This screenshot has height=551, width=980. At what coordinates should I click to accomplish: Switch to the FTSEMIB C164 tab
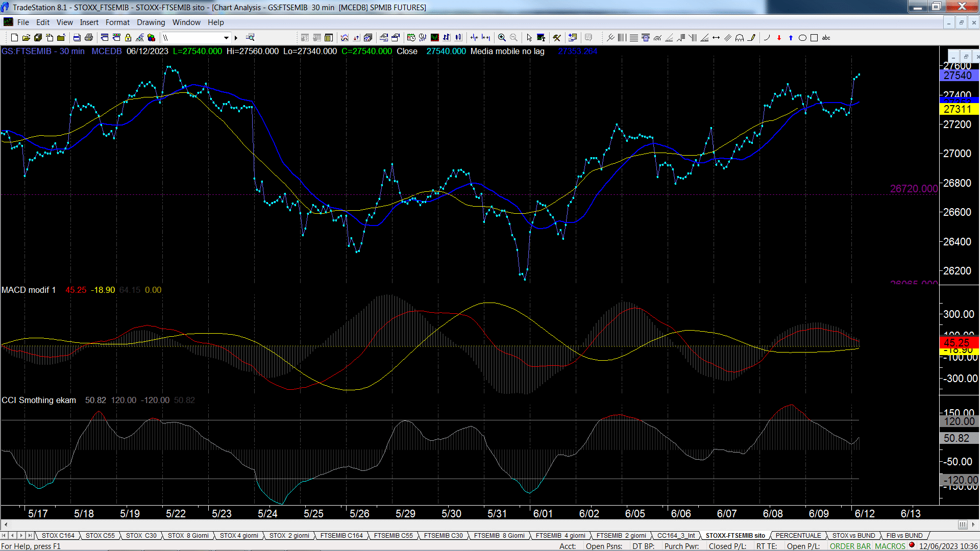341,535
